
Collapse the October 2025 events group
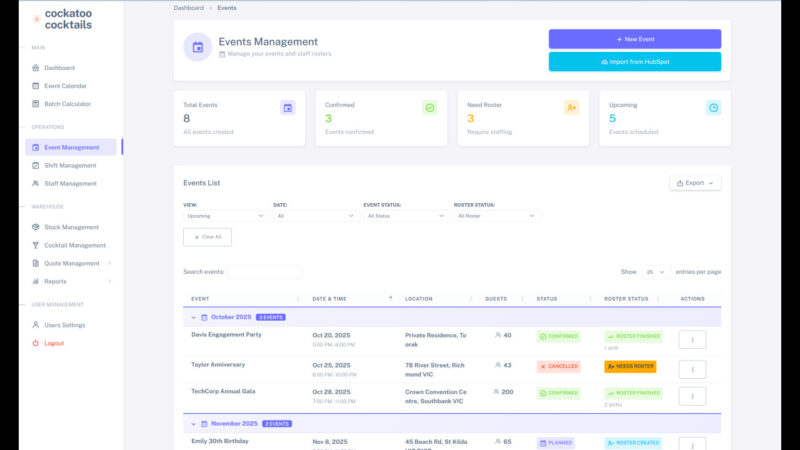point(193,317)
